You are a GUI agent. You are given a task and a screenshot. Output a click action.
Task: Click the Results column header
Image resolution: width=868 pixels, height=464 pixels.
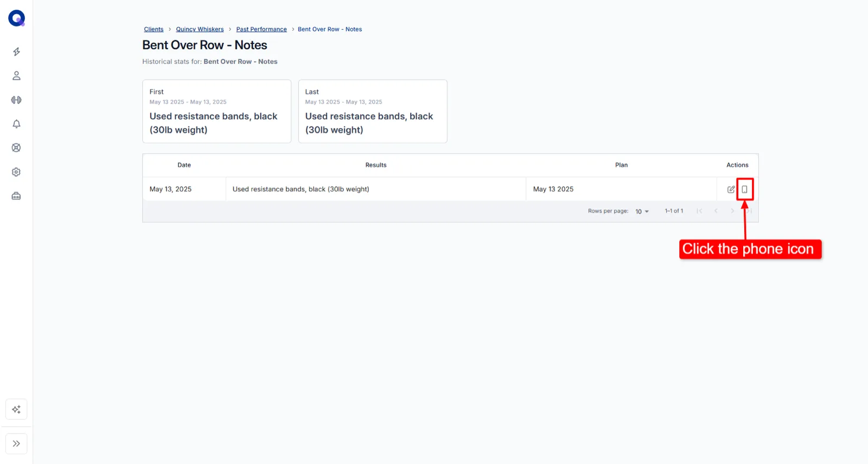(376, 165)
